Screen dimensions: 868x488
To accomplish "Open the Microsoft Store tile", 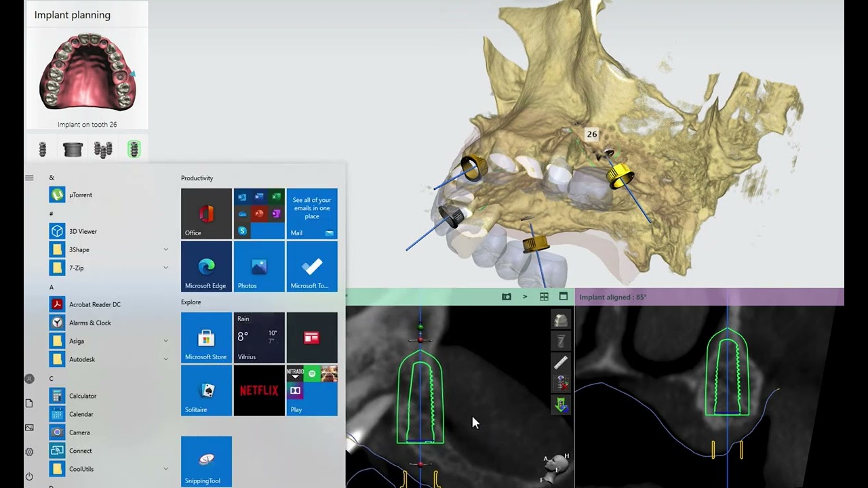I will [x=207, y=338].
